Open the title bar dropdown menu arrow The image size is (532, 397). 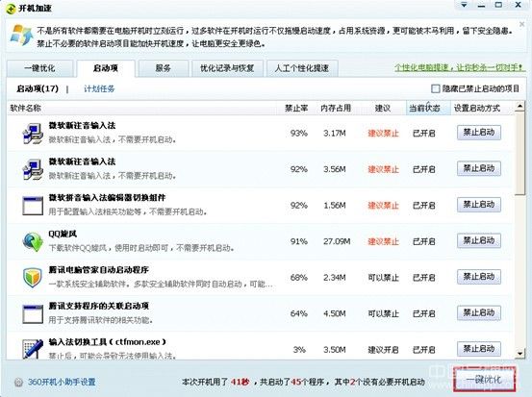[464, 5]
